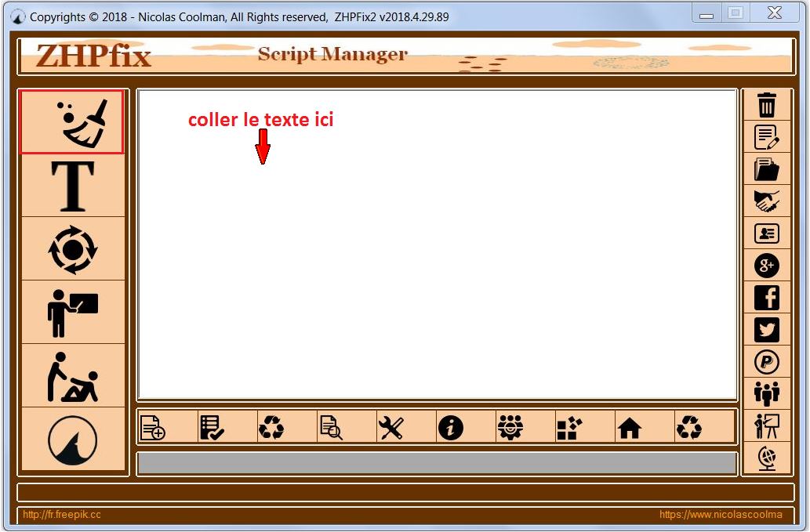Image resolution: width=810 pixels, height=532 pixels.
Task: Click the PayPal donation icon
Action: click(767, 362)
